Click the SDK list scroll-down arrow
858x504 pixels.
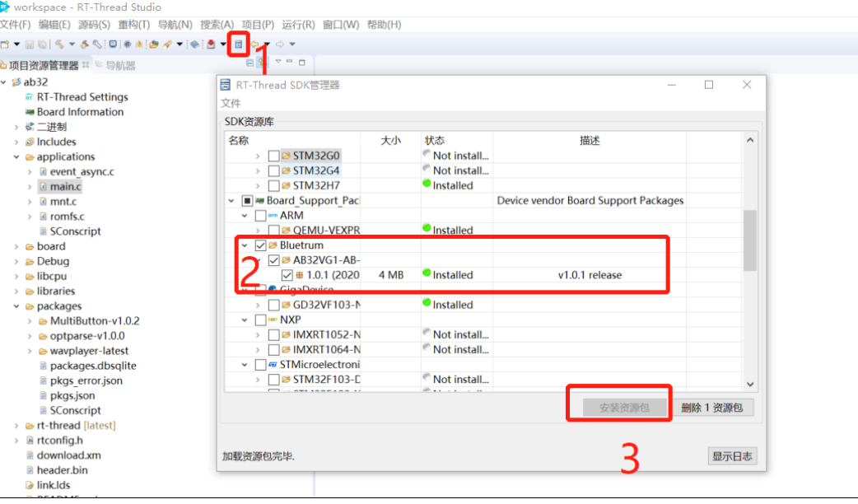click(x=749, y=384)
